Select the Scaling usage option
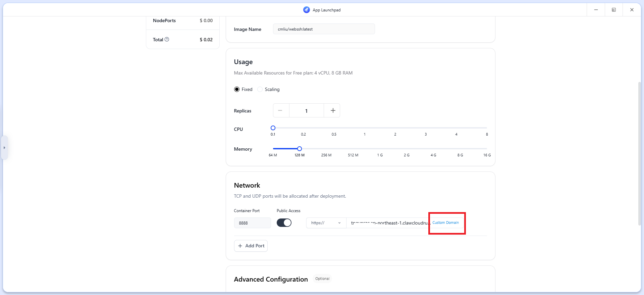 click(260, 89)
